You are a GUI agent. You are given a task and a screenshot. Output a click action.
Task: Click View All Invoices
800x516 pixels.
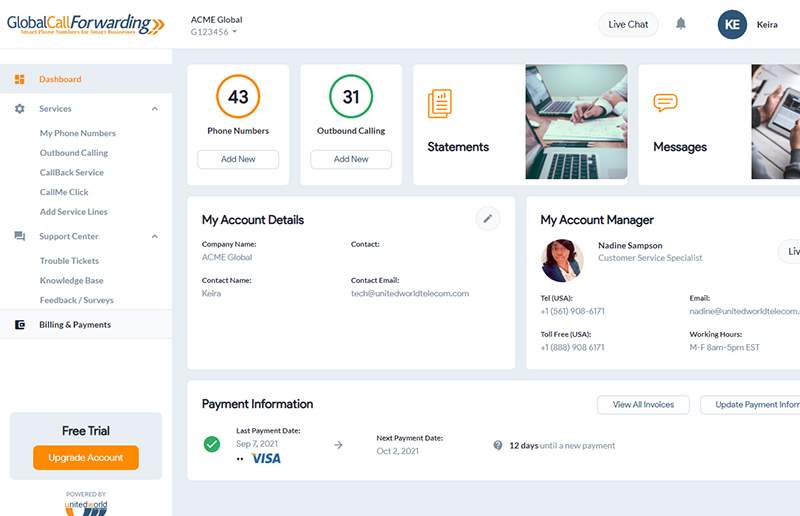pos(643,405)
